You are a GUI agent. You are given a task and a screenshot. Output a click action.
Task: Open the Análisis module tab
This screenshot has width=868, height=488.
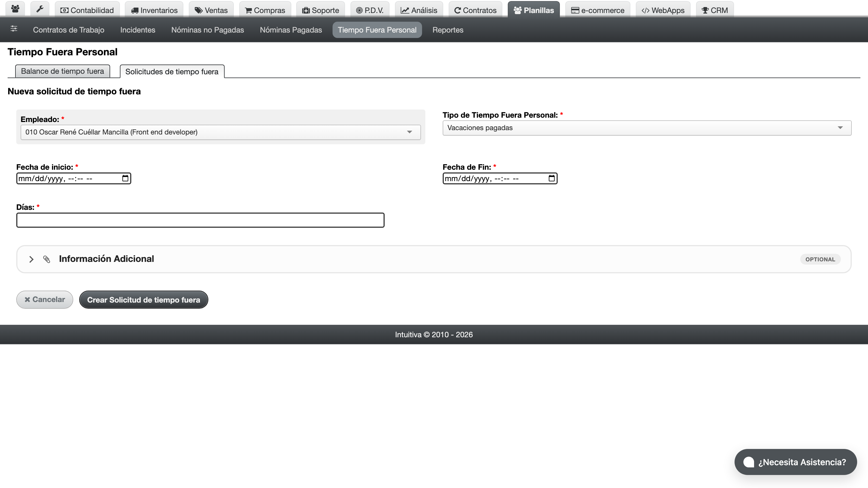point(419,10)
